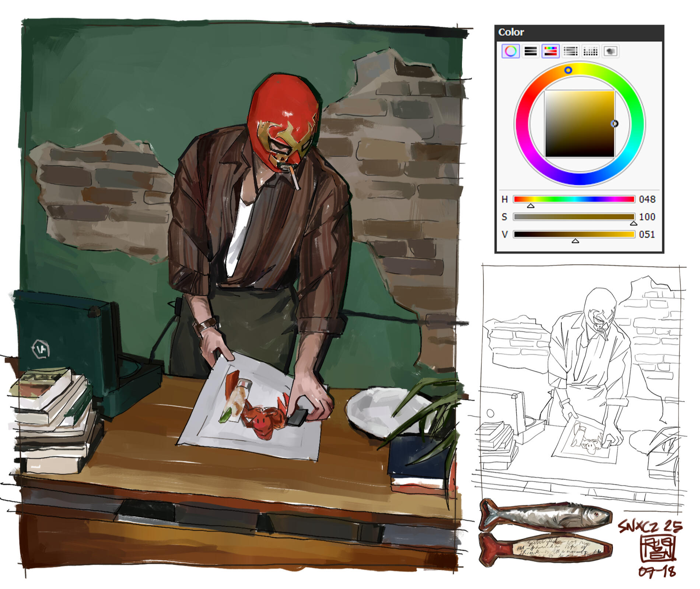Pick white at the color square's top-left corner

[x=546, y=92]
